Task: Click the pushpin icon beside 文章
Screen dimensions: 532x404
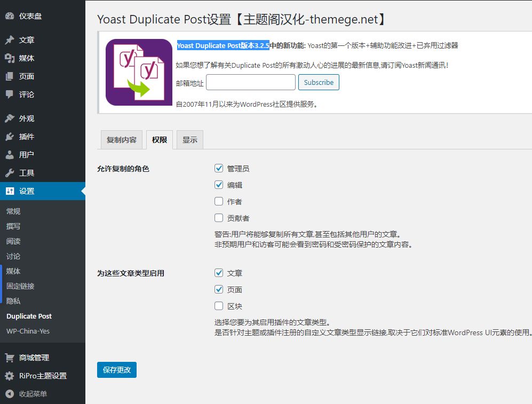Action: pos(10,39)
